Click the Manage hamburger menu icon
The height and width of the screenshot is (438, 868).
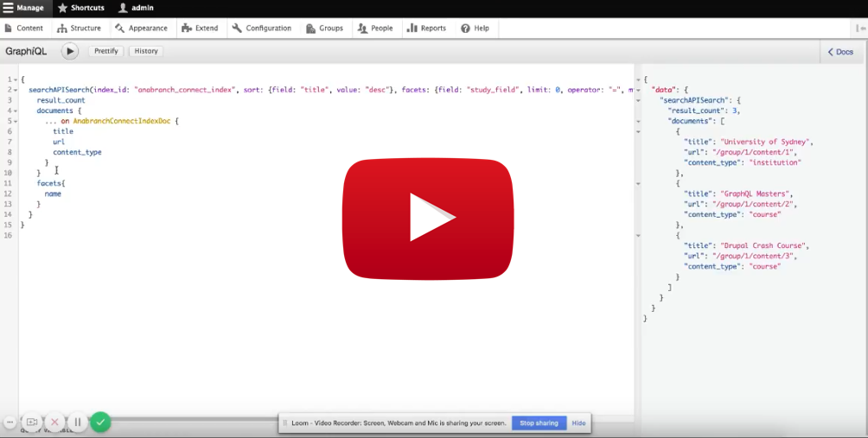[8, 8]
